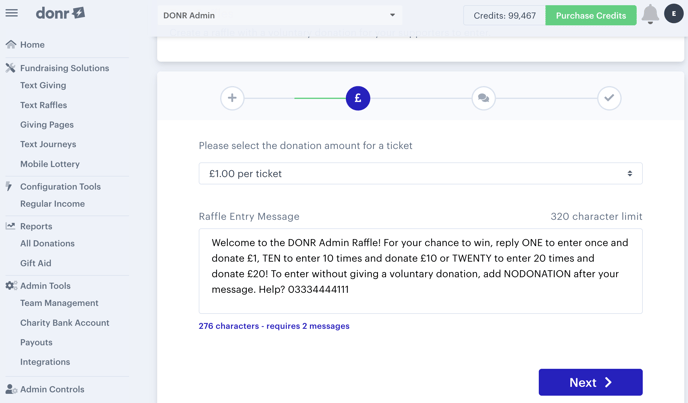Click 'Please select the donation amount' label
Screen dimensions: 688x403
pos(305,145)
